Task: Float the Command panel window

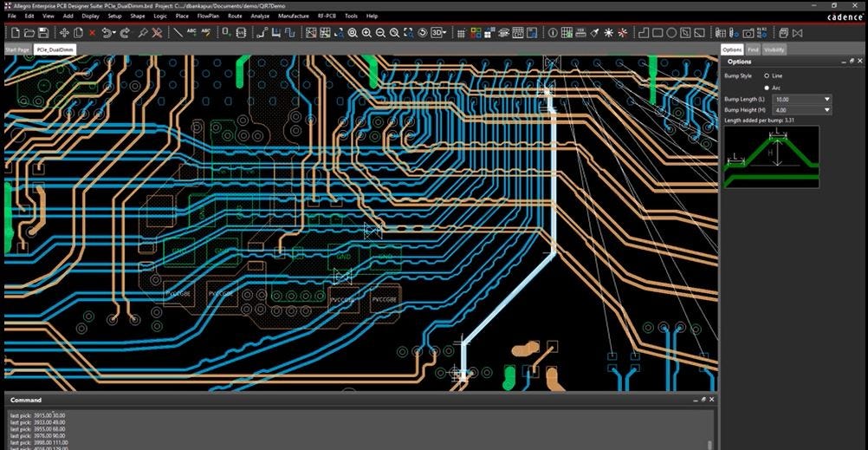Action: [703, 400]
